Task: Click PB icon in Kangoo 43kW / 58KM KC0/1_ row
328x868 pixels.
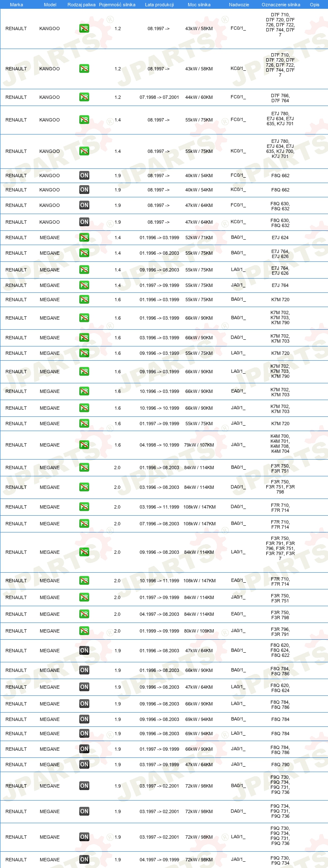Action: [84, 69]
